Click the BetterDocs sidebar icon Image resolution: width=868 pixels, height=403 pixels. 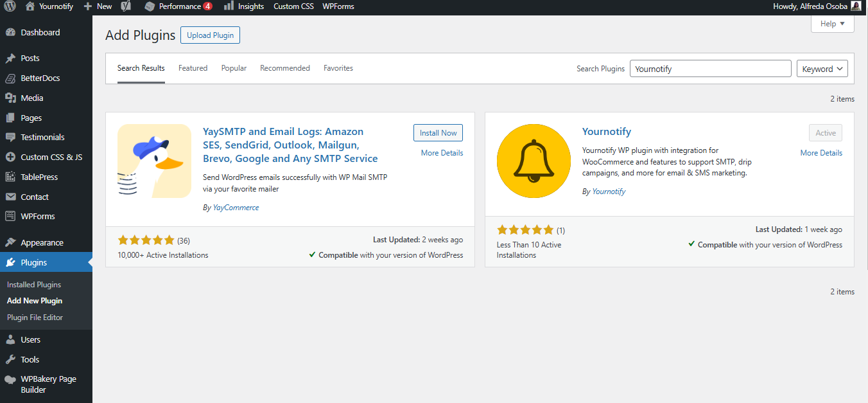pyautogui.click(x=10, y=78)
